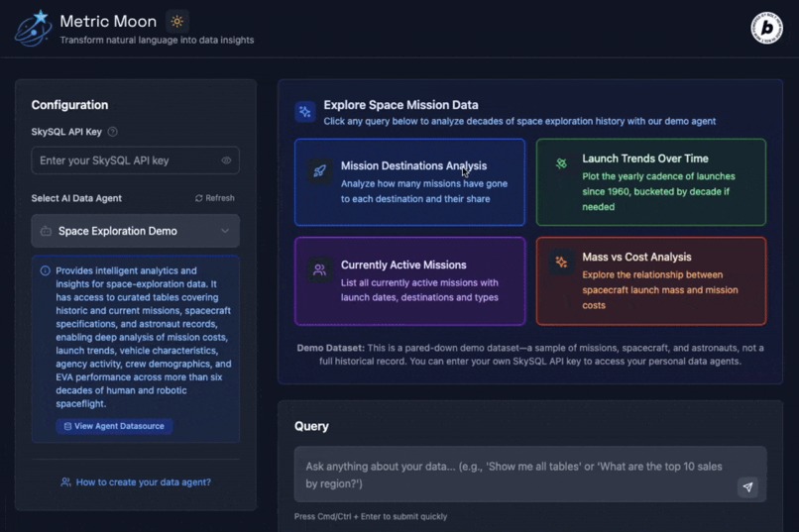This screenshot has height=532, width=799.
Task: Click the satellite icon on Launch Trends card
Action: pos(561,163)
